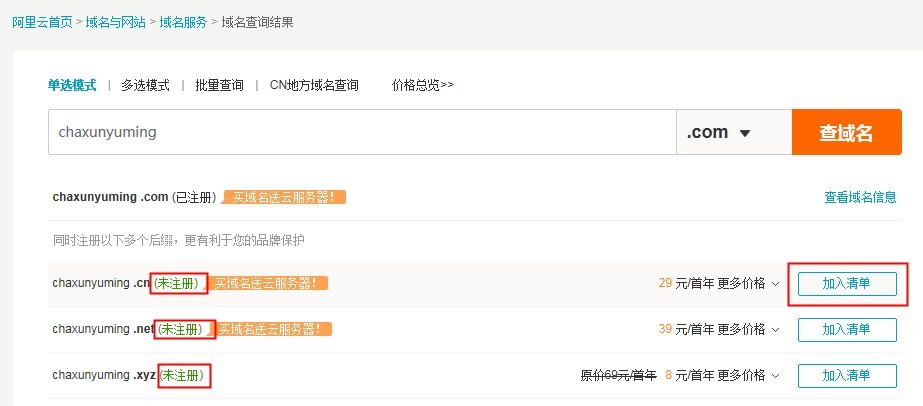This screenshot has height=406, width=923.
Task: Click the 买域名送云服务器 banner beside .com
Action: [x=285, y=197]
